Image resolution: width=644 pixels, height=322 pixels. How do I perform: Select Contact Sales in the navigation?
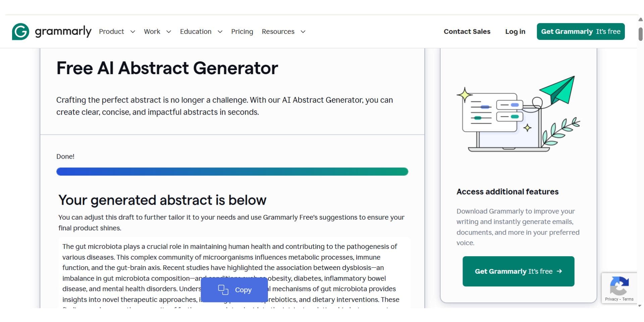[467, 31]
